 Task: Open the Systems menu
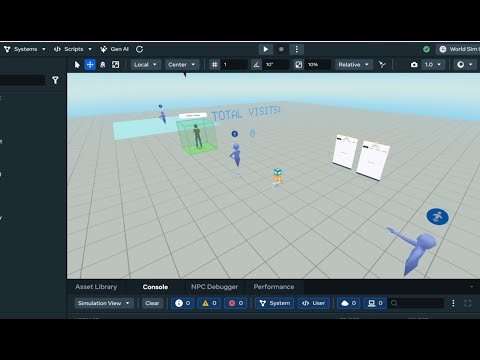click(x=24, y=49)
